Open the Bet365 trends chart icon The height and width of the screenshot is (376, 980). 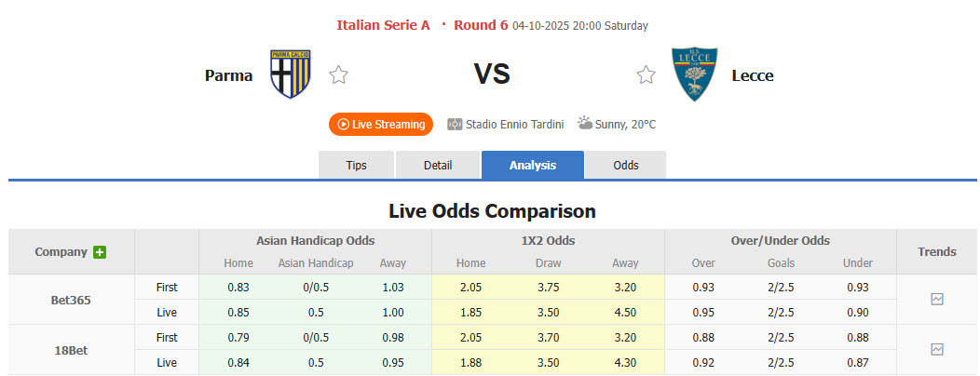click(x=937, y=300)
